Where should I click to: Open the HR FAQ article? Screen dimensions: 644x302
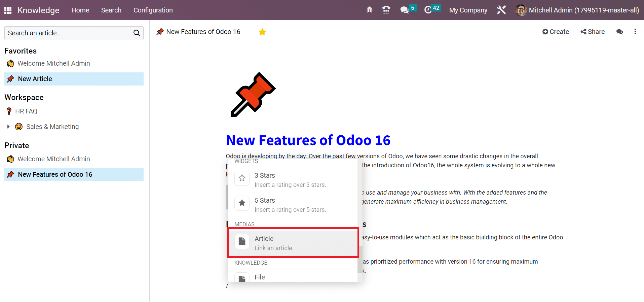coord(26,111)
